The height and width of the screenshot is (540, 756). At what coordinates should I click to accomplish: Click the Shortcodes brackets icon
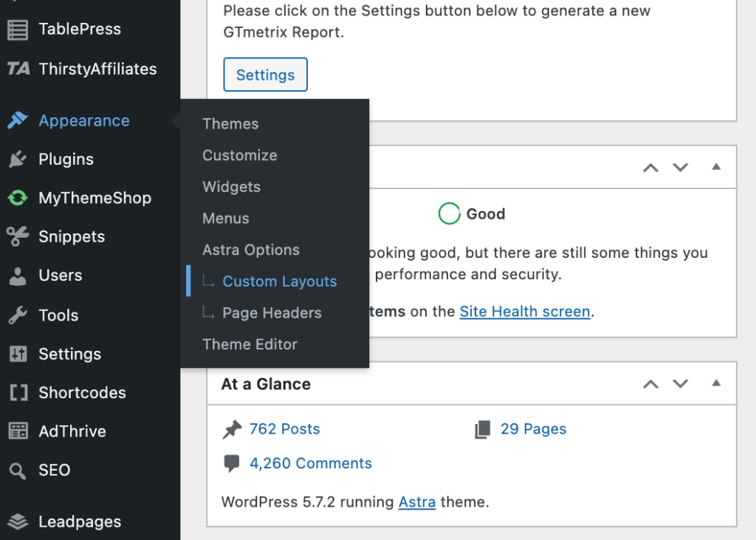pyautogui.click(x=18, y=393)
